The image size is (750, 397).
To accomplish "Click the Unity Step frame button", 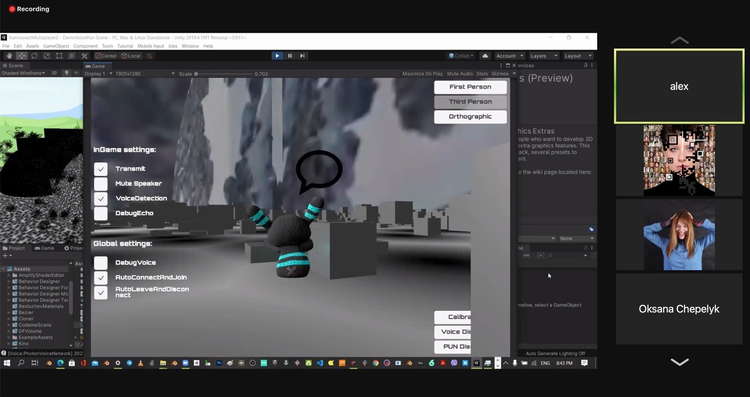I will point(302,56).
